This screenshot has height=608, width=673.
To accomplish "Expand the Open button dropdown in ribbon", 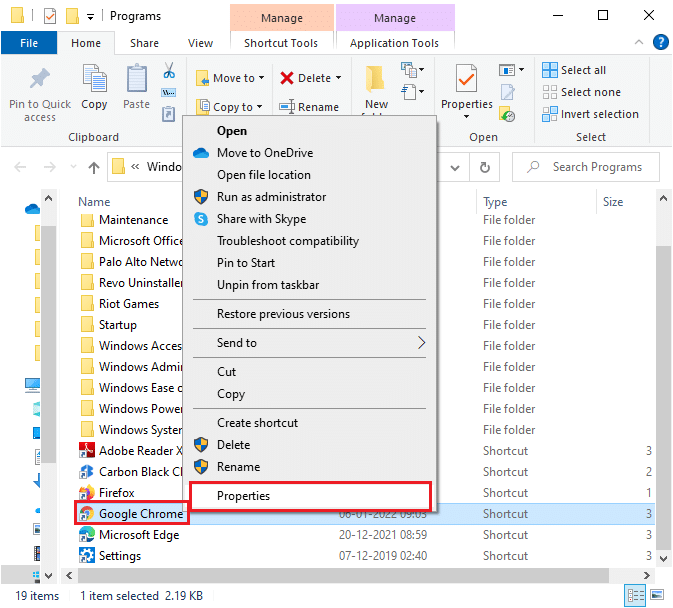I will [511, 70].
